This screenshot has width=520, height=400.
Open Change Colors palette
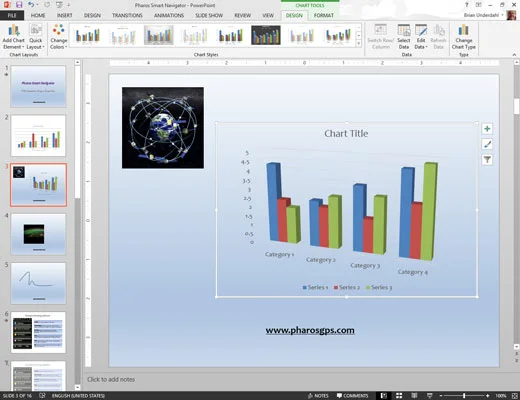(x=59, y=37)
